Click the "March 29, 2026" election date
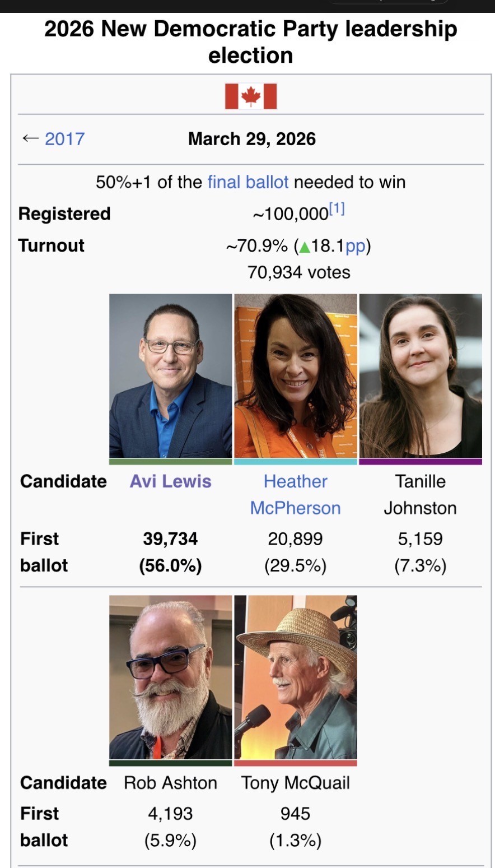Viewport: 495px width, 868px height. pos(251,138)
